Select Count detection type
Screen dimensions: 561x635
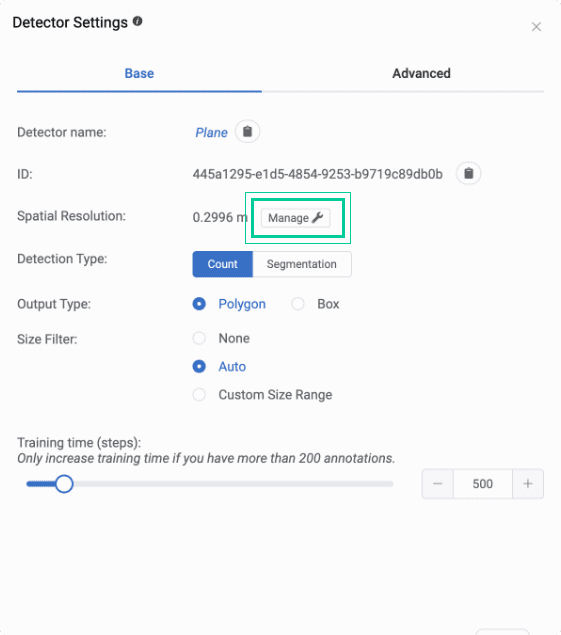[222, 264]
